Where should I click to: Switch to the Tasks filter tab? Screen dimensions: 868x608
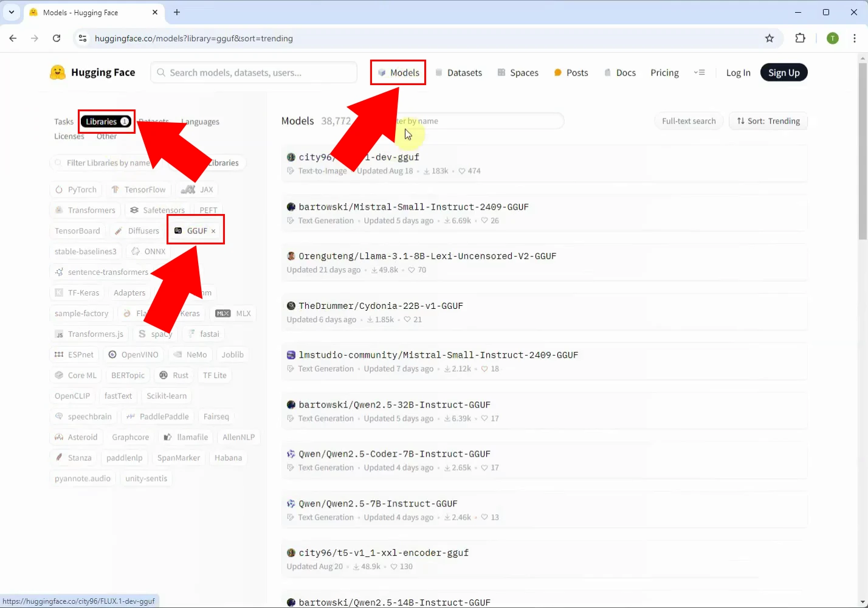63,122
